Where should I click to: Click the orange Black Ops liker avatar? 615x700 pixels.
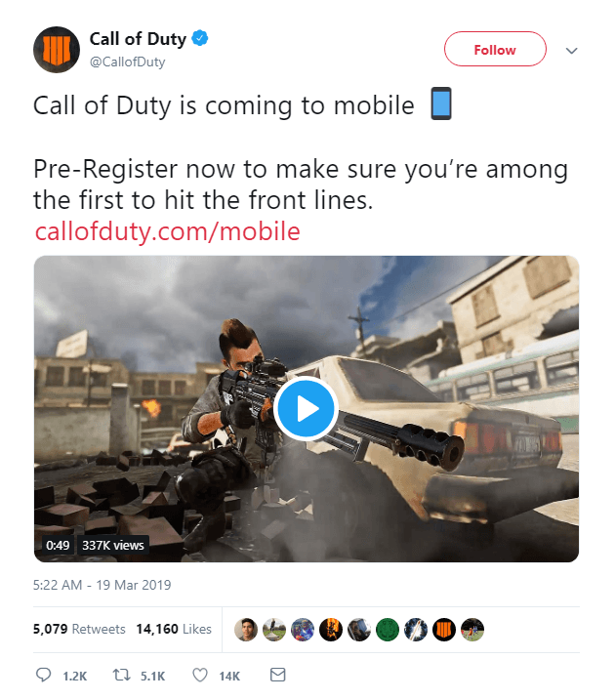444,630
